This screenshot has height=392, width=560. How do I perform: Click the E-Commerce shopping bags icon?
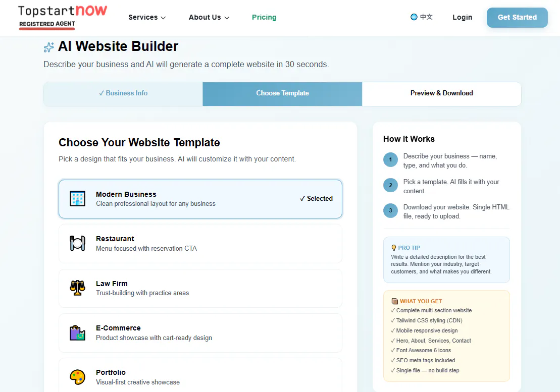tap(77, 332)
